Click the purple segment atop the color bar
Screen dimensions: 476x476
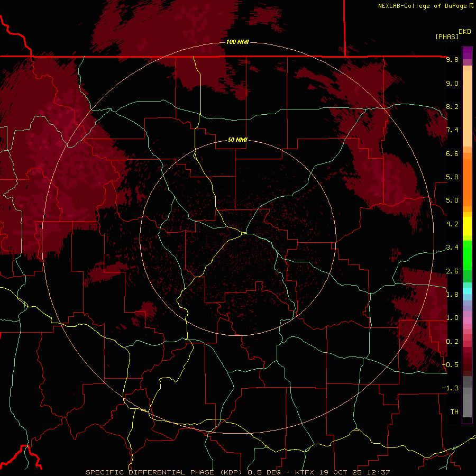467,53
